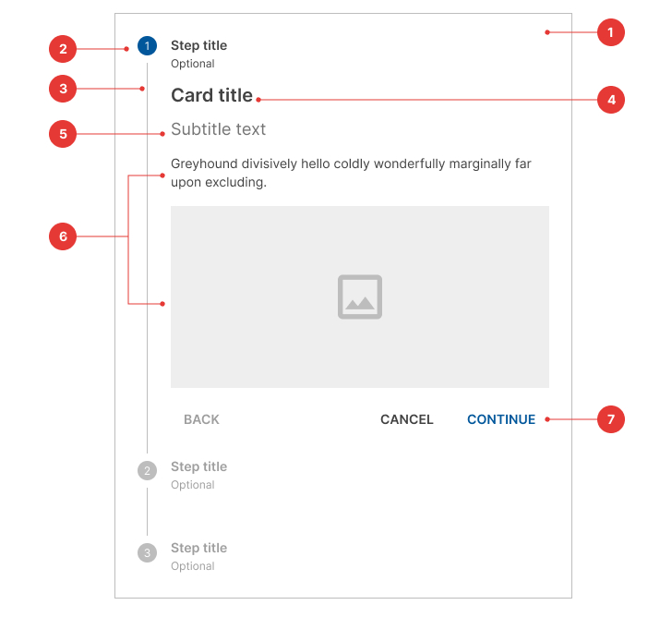
Task: Click the image placeholder icon in the gray box
Action: (x=360, y=297)
